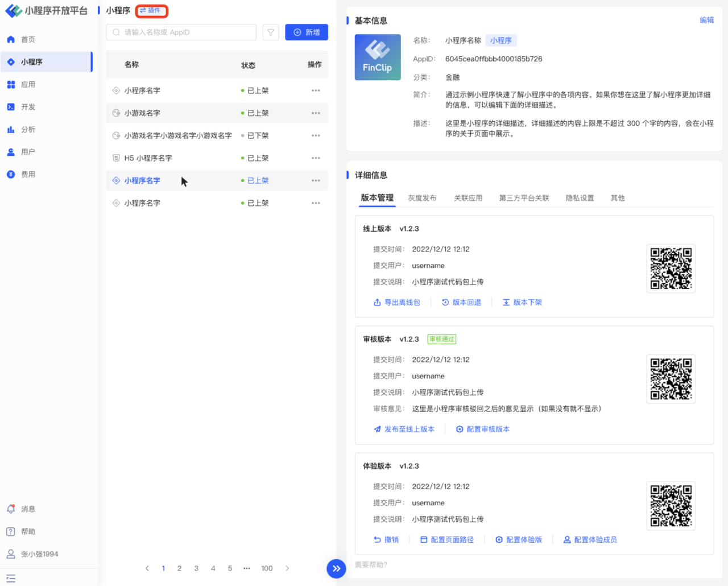Switch to the 隐私设置 tab
This screenshot has width=728, height=586.
(580, 198)
